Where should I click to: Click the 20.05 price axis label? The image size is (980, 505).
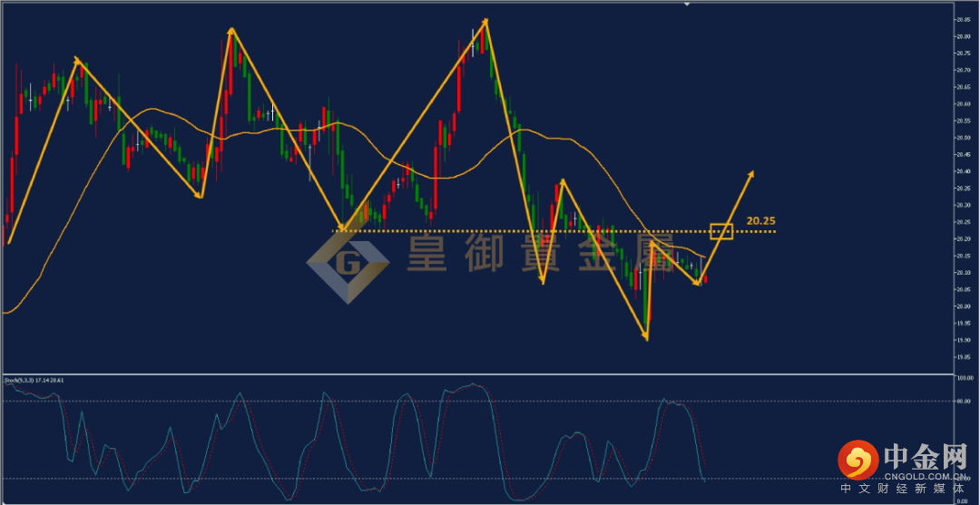coord(963,289)
